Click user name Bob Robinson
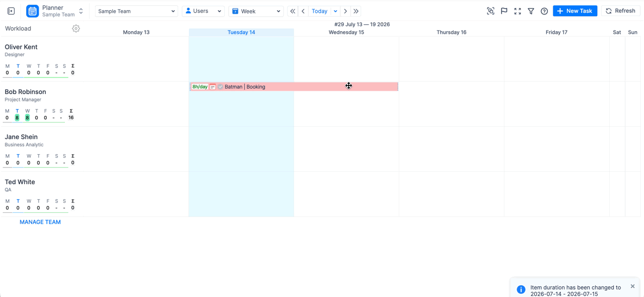644x297 pixels. [x=25, y=92]
